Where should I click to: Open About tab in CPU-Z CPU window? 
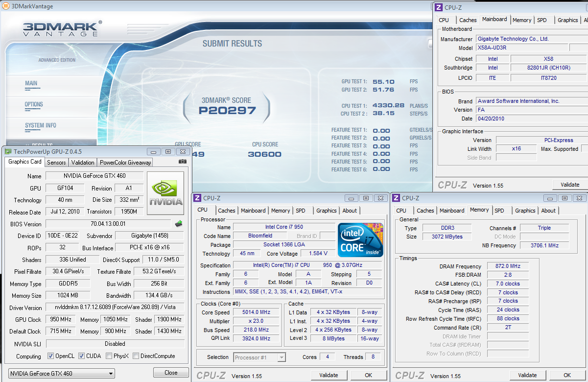(350, 211)
